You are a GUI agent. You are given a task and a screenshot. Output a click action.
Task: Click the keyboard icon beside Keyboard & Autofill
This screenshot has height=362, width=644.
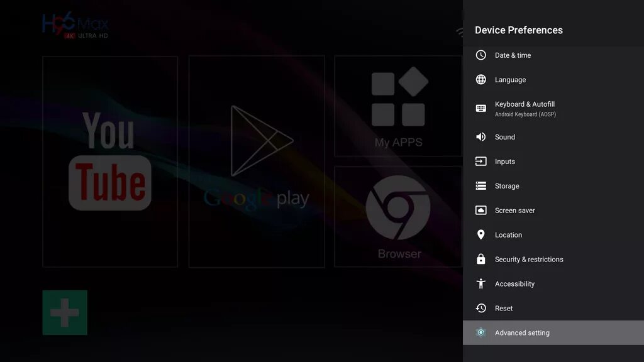[480, 108]
